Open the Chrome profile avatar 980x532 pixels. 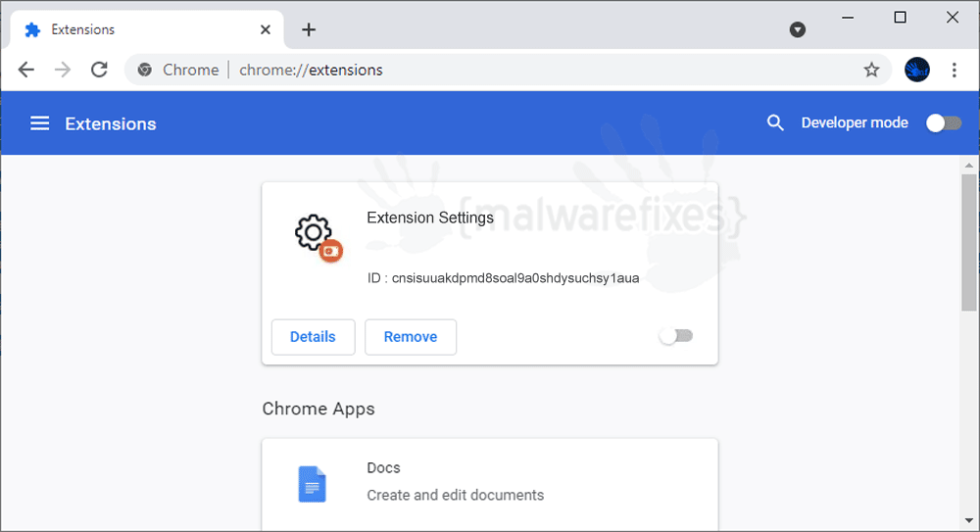pyautogui.click(x=917, y=70)
